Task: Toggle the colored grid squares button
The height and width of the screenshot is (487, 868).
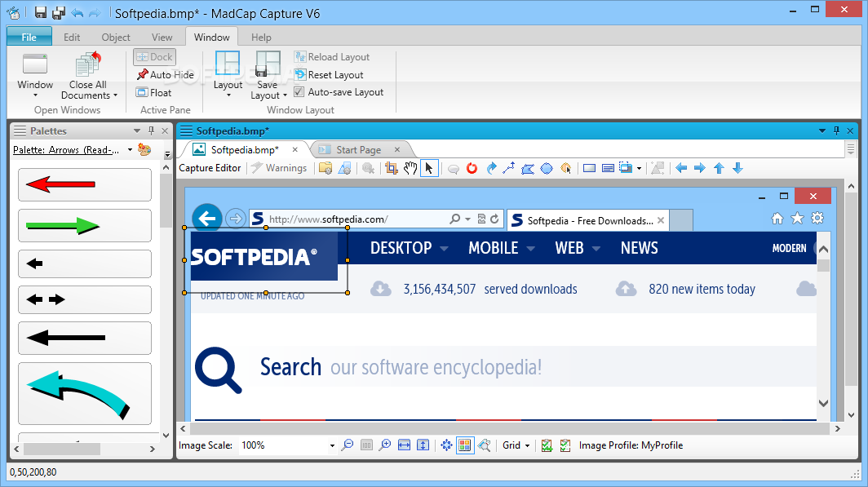Action: pyautogui.click(x=465, y=445)
